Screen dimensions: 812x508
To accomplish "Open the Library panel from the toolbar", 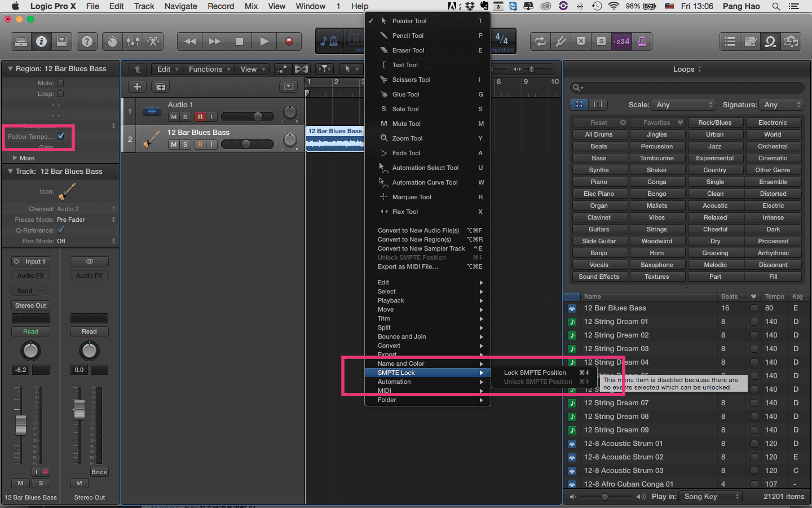I will coord(21,41).
